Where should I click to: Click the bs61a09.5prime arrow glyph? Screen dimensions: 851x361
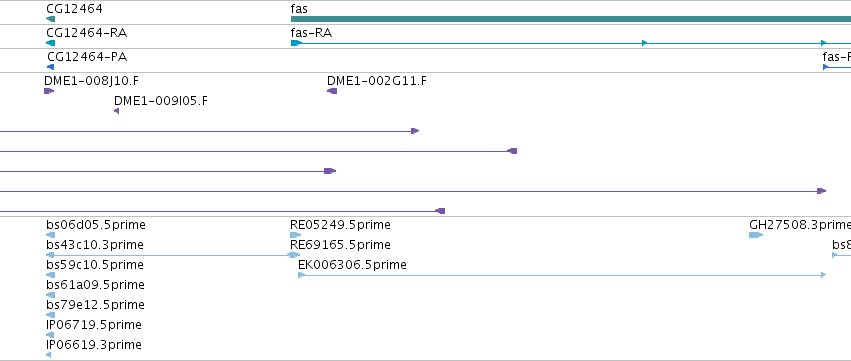(x=50, y=295)
